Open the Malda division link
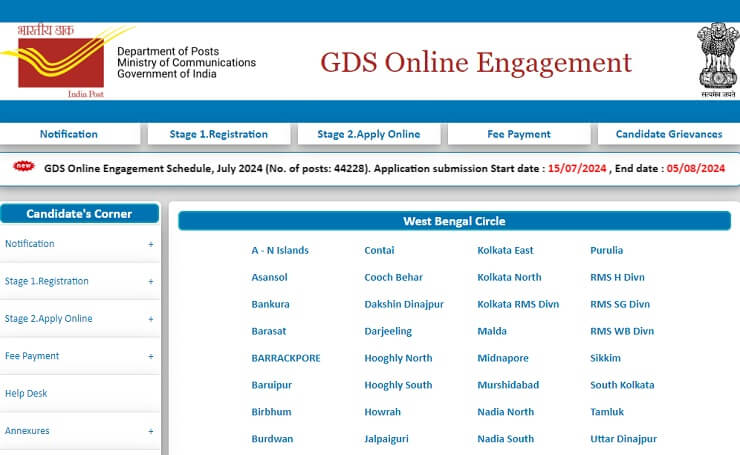740x455 pixels. coord(492,331)
